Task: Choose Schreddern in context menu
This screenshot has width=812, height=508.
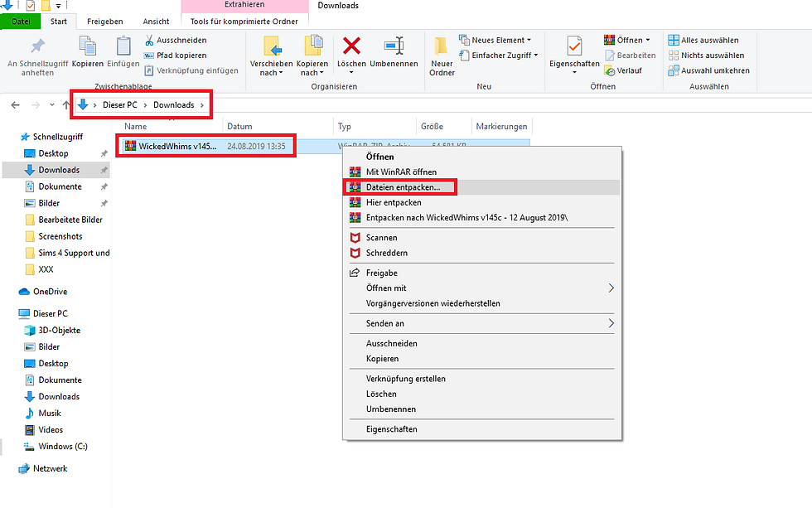Action: (x=387, y=253)
